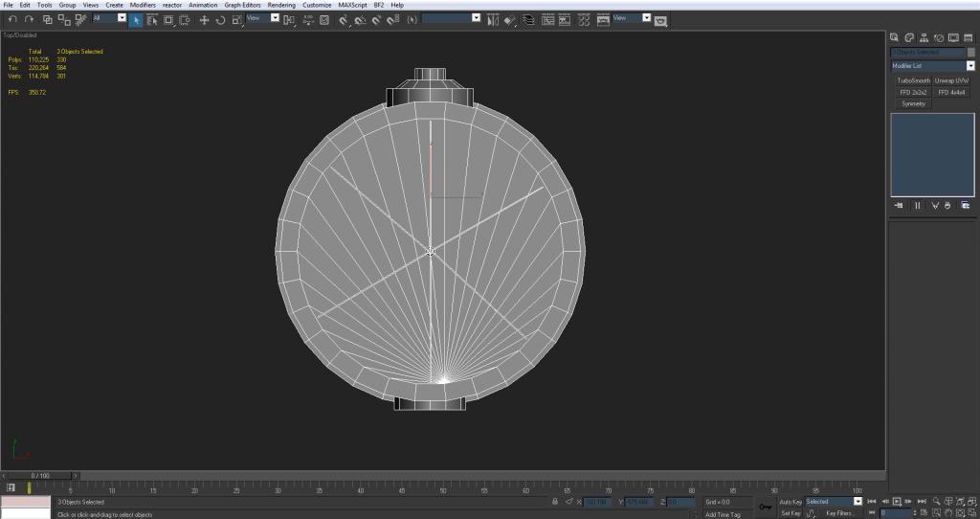Viewport: 980px width, 519px height.
Task: Click the Pin Stack icon
Action: (x=899, y=205)
